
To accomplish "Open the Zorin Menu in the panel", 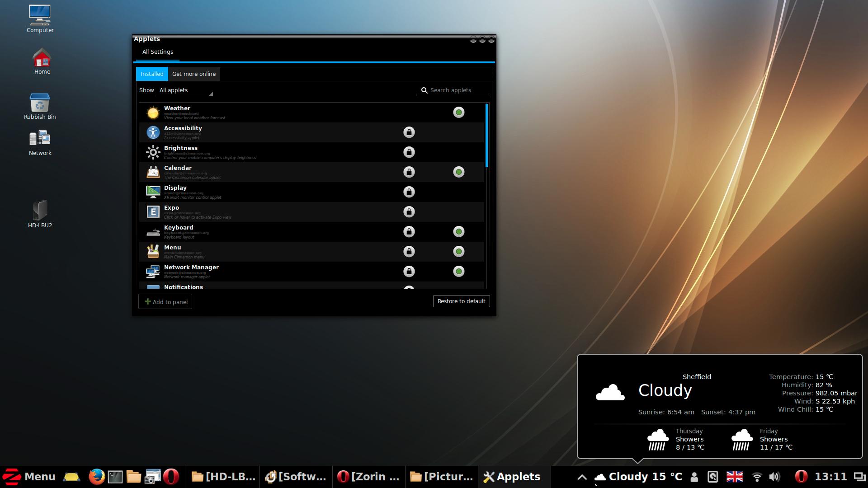I will coord(29,477).
